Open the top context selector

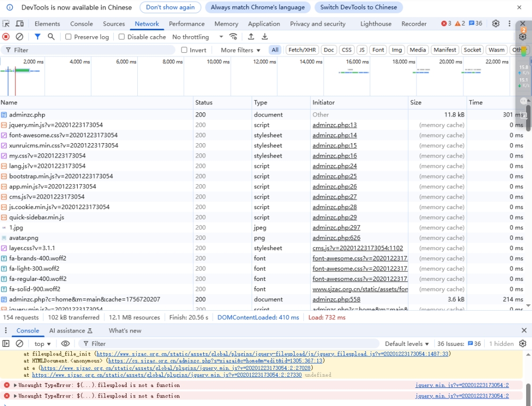[43, 344]
